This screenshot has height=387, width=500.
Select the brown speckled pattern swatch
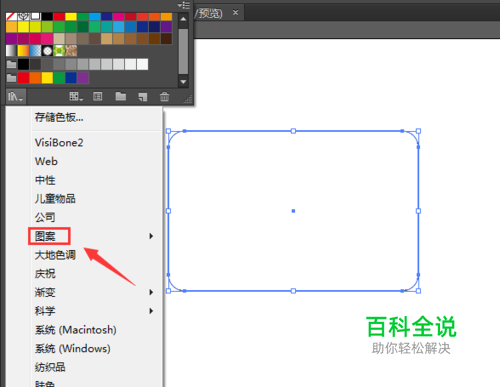[x=71, y=51]
